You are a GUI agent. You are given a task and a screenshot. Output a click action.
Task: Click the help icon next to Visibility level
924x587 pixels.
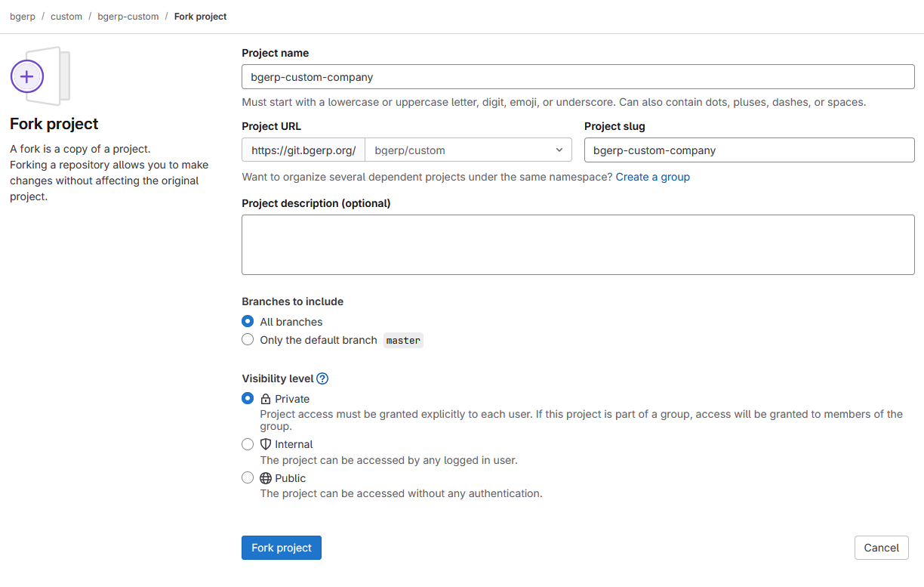tap(322, 378)
